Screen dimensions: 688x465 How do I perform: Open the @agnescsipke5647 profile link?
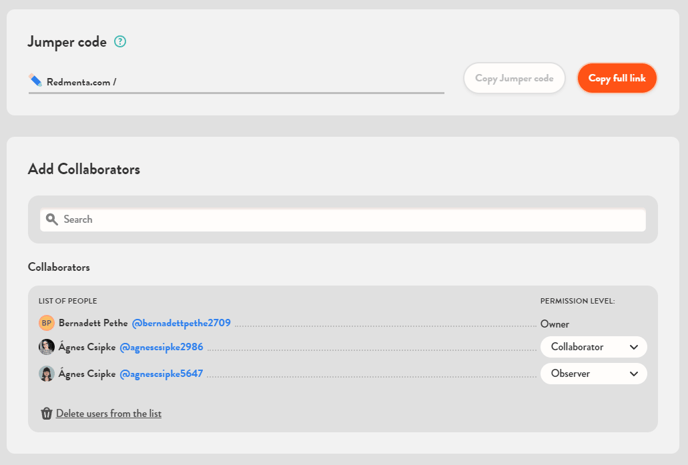161,373
